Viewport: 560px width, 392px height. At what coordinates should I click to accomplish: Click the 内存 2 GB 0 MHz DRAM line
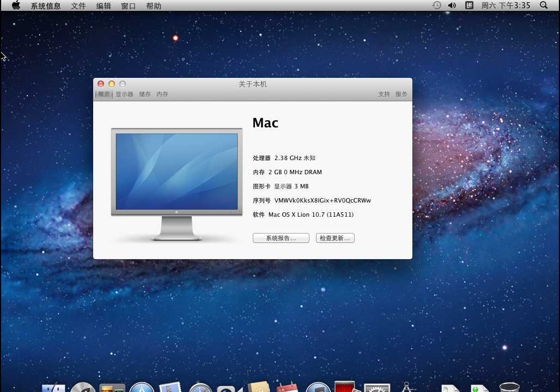287,172
